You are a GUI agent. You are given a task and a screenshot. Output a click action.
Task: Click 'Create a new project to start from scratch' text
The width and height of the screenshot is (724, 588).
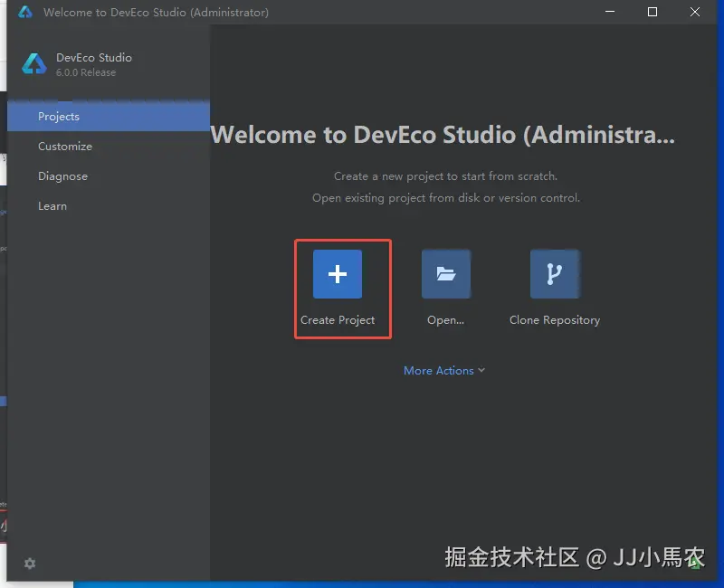pyautogui.click(x=445, y=176)
